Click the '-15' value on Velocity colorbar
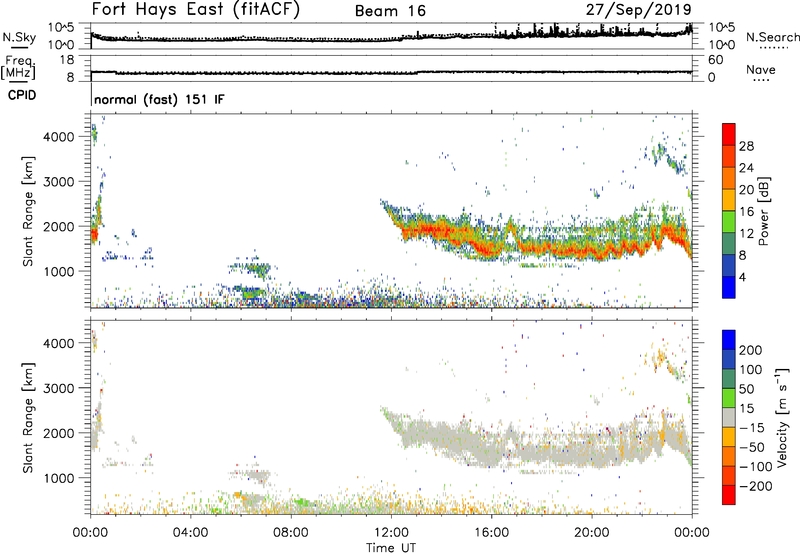Image resolution: width=800 pixels, height=554 pixels. coord(752,427)
